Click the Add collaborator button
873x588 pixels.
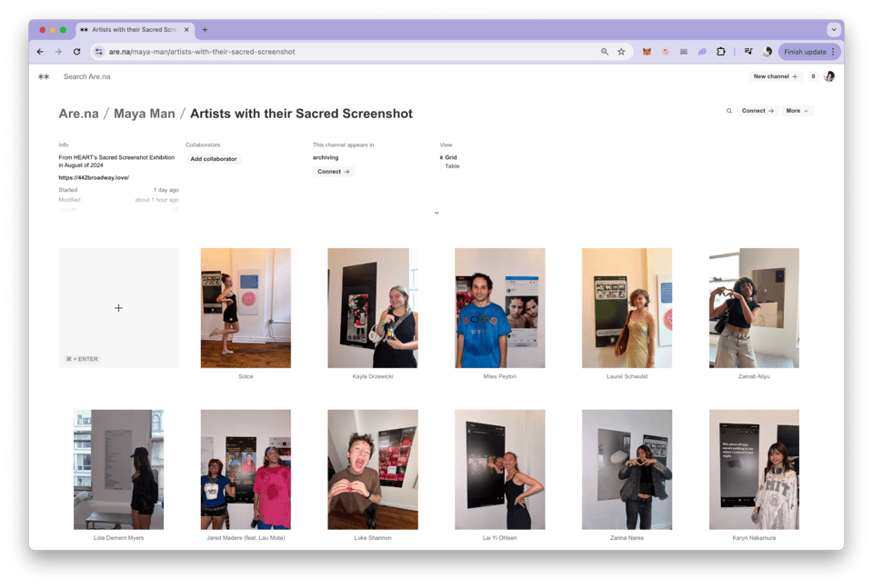tap(213, 159)
